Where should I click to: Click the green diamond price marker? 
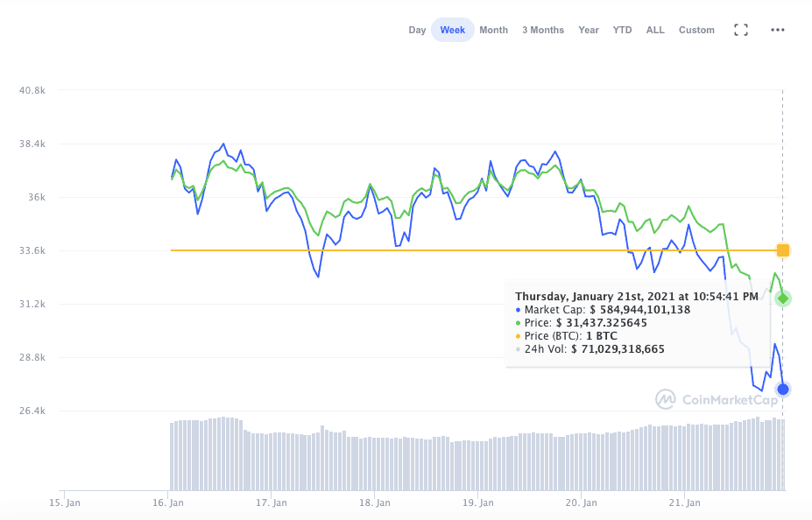[x=782, y=299]
